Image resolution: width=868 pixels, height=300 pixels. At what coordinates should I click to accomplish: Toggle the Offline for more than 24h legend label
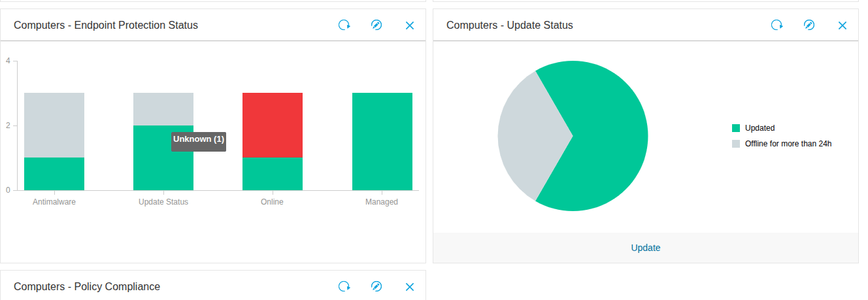788,144
